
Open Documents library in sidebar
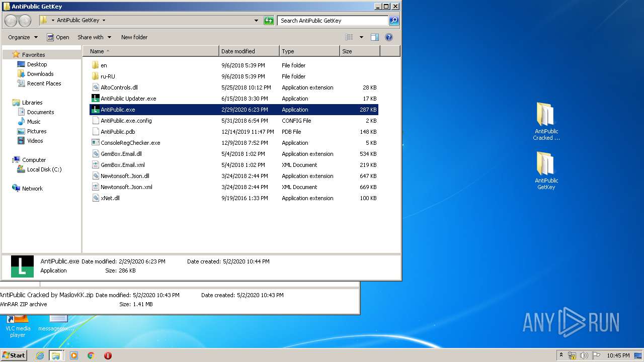click(36, 112)
